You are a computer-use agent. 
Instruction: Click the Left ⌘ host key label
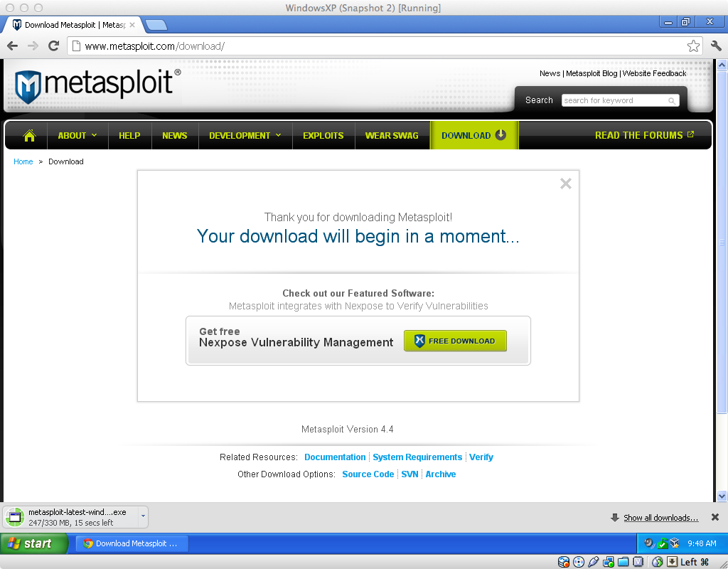click(x=695, y=562)
